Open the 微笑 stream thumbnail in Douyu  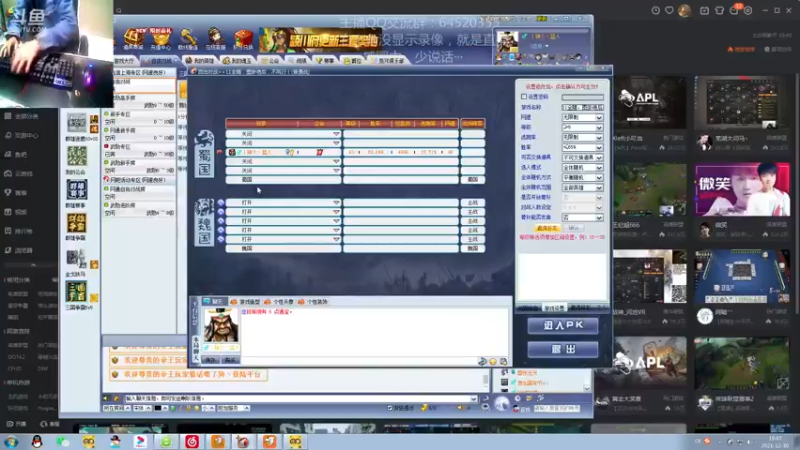[x=742, y=189]
